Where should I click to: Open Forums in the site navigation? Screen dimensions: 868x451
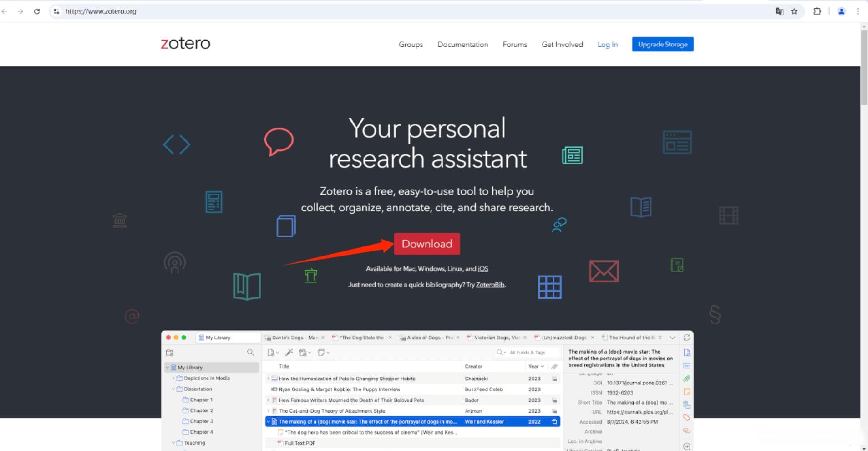click(x=515, y=44)
